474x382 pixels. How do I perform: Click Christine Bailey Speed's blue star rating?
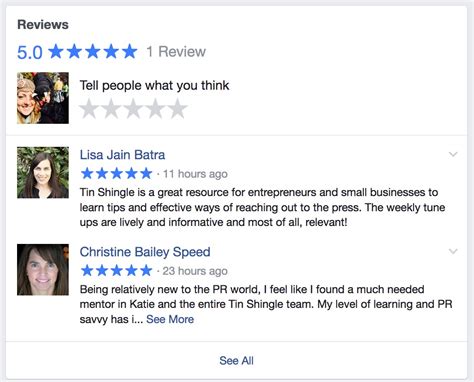116,271
